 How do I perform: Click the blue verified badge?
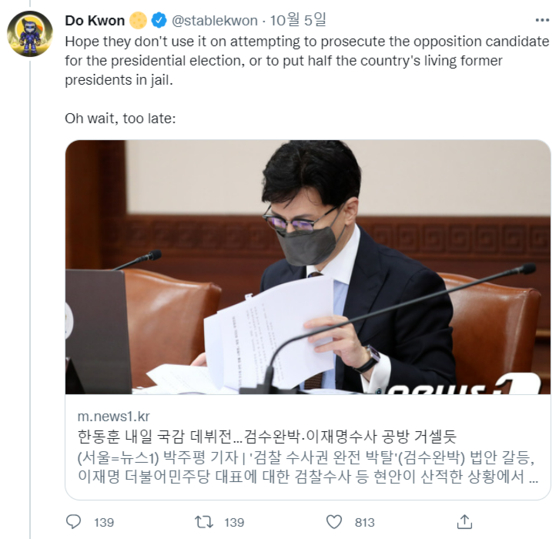159,20
